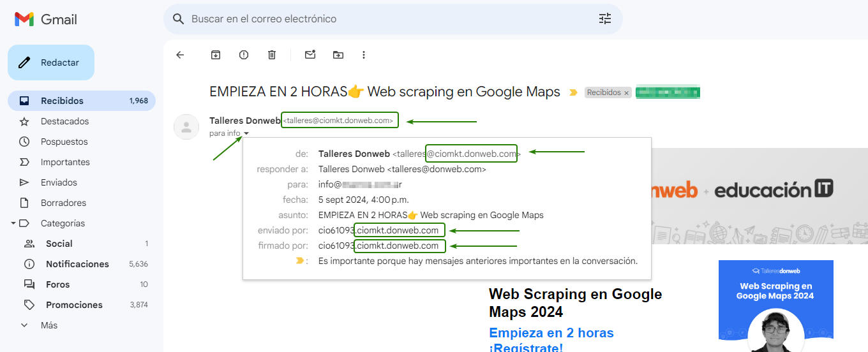Report email as spam
The image size is (868, 352).
[x=244, y=55]
